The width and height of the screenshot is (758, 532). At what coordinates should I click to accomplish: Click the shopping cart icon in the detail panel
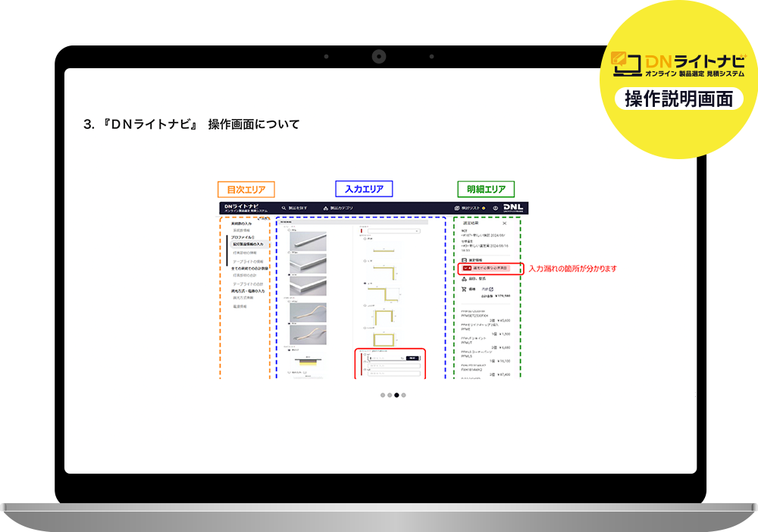pyautogui.click(x=464, y=289)
